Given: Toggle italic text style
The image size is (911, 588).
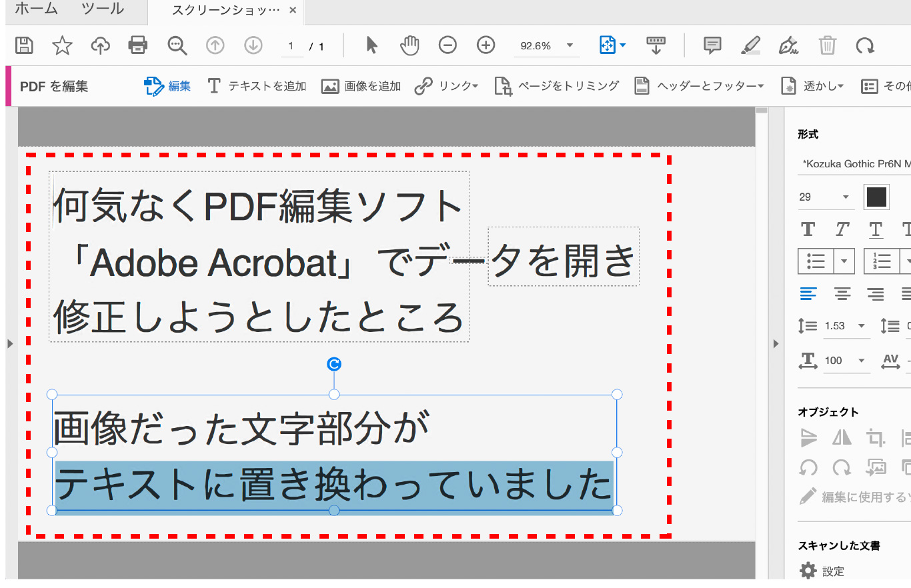Looking at the screenshot, I should 842,230.
